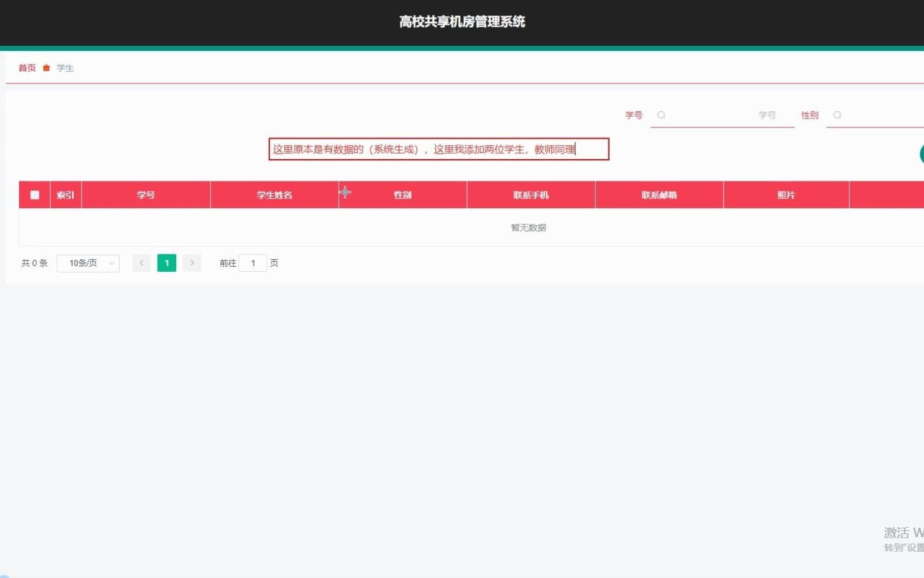Click the 前往 page number input box

click(253, 262)
